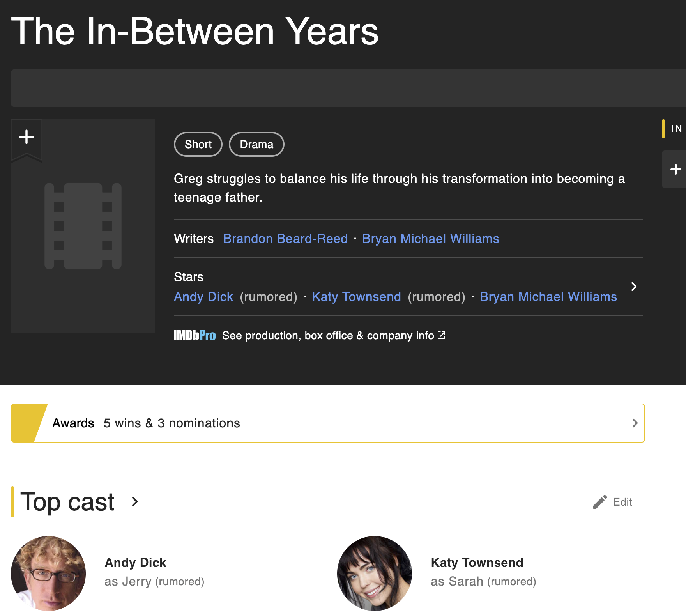
Task: Open character Sarah link
Action: coord(466,581)
